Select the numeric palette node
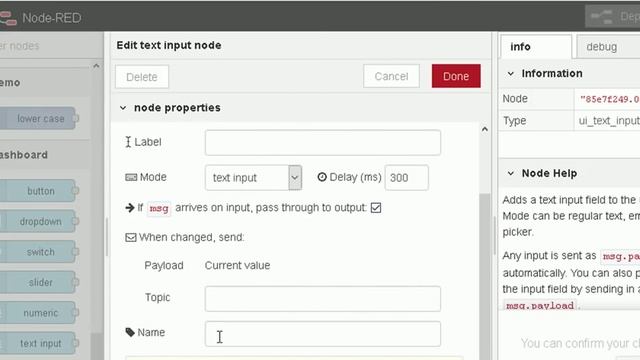Image resolution: width=640 pixels, height=360 pixels. coord(39,313)
